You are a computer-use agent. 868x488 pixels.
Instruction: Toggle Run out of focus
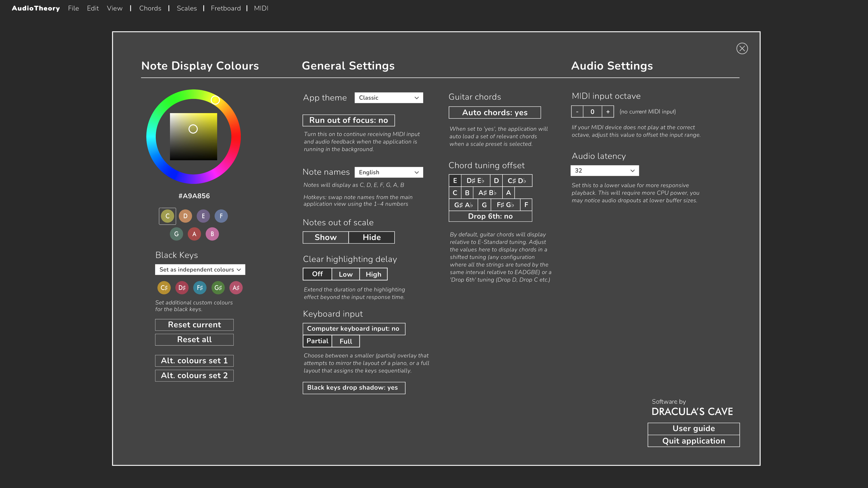pyautogui.click(x=349, y=120)
